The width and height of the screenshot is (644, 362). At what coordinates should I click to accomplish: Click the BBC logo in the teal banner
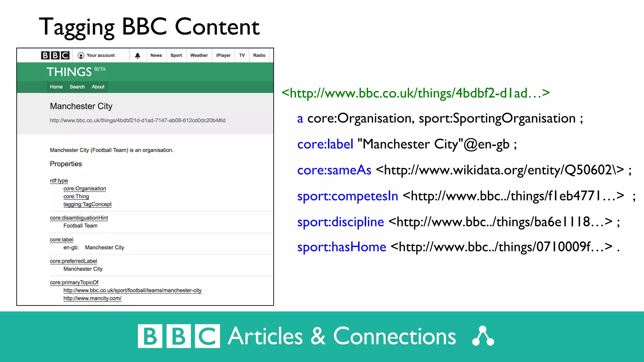coord(179,336)
